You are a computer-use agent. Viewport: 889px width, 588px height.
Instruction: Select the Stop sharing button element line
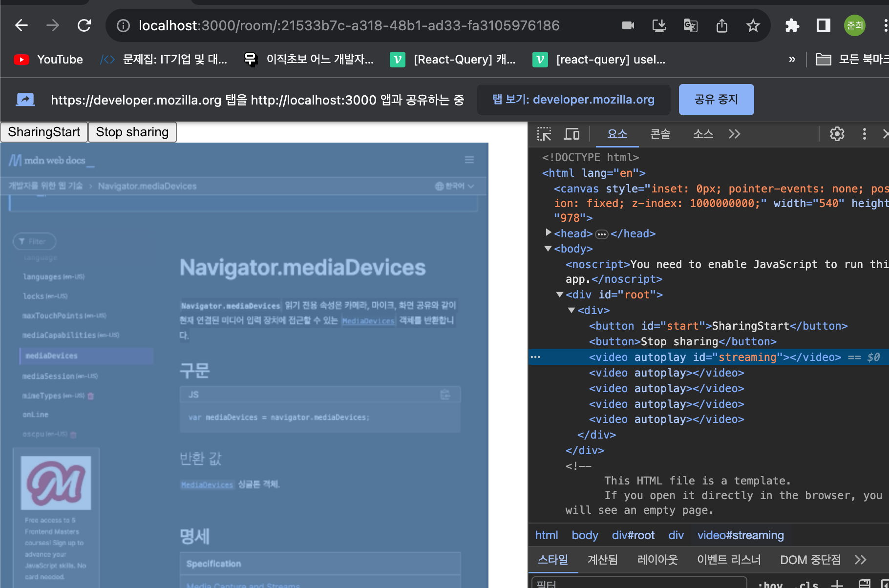682,341
